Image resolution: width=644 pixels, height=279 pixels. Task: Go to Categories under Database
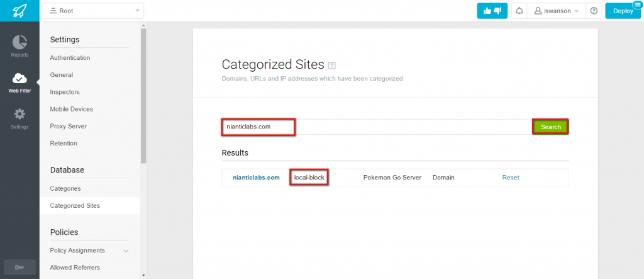point(65,188)
